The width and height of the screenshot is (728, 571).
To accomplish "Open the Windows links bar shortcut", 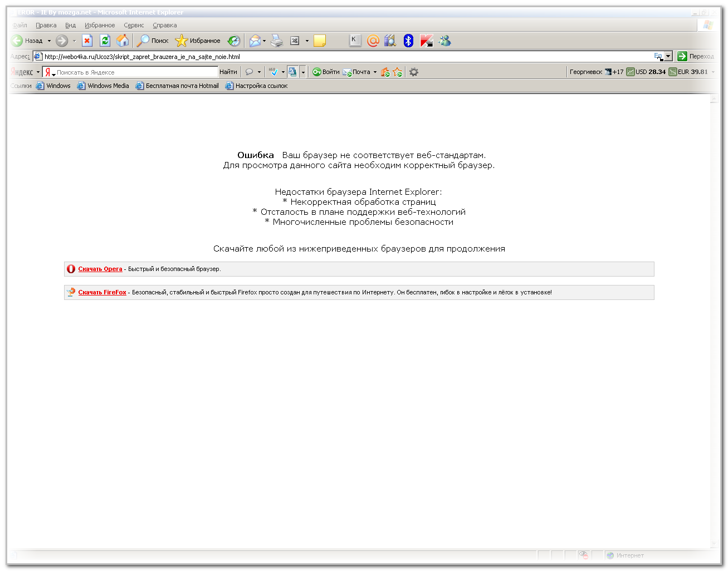I will click(53, 86).
